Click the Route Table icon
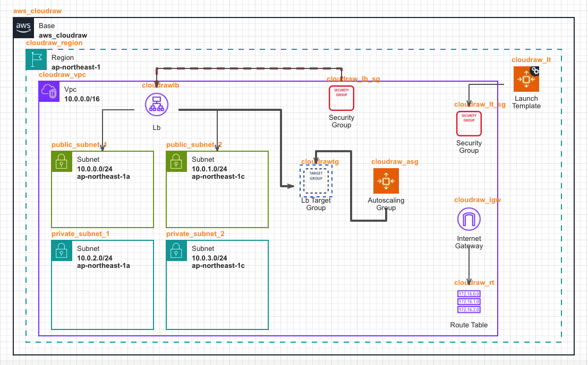588x365 pixels. pos(468,302)
